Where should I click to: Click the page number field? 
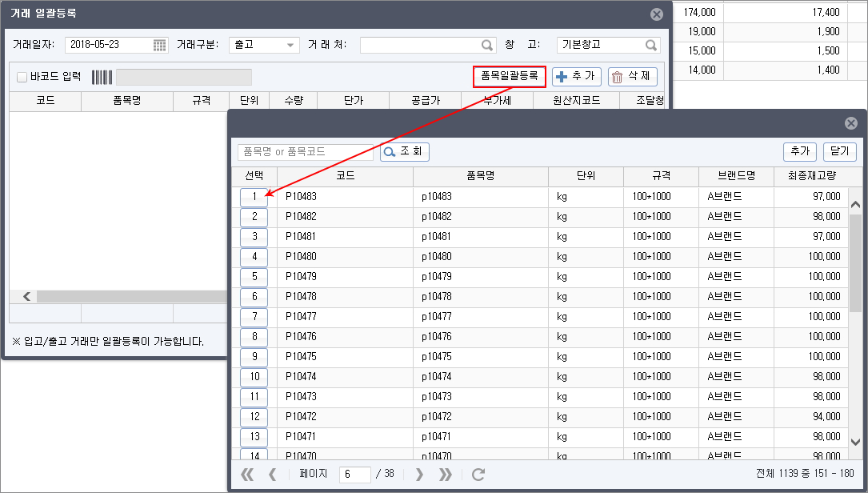coord(355,474)
